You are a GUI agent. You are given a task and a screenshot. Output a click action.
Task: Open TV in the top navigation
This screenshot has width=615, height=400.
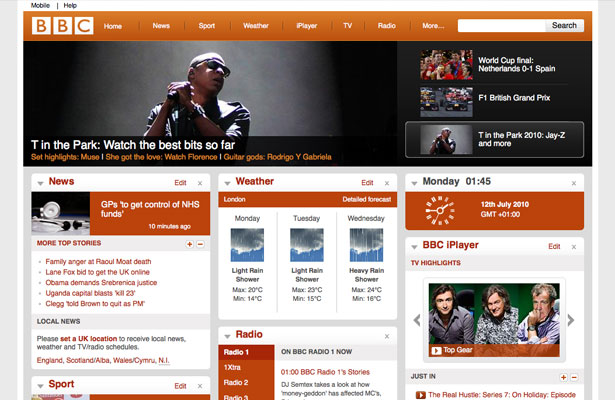click(x=348, y=26)
